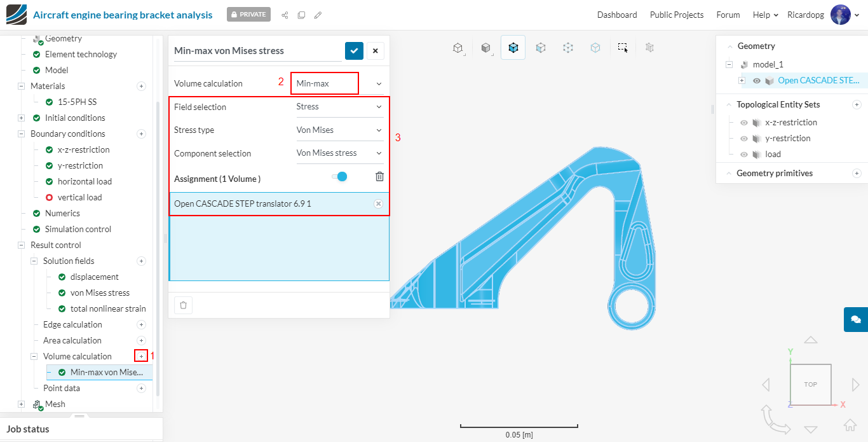Toggle the Assignment volume selection switch
Viewport: 868px width, 442px height.
339,177
